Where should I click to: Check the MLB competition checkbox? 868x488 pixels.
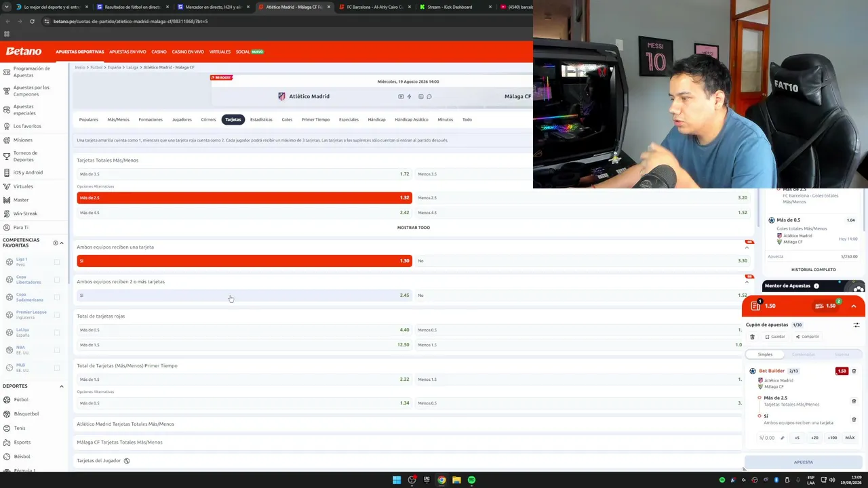[57, 367]
